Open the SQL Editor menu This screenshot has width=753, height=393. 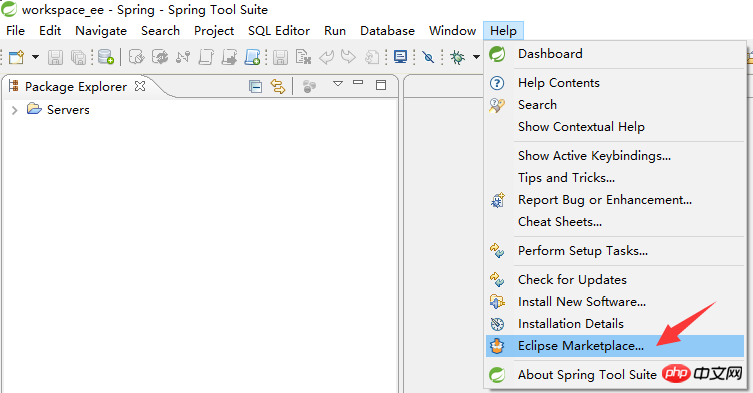[279, 31]
